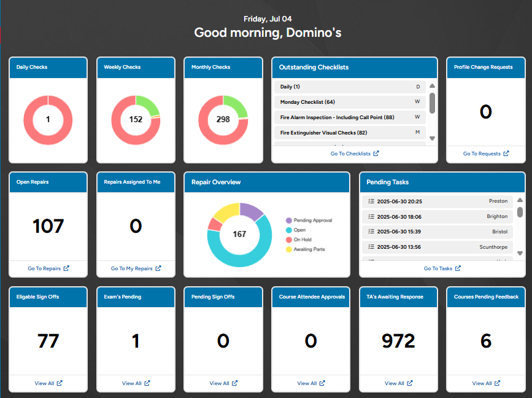Click task list icon for 2025-06-30 18:06

click(x=371, y=217)
